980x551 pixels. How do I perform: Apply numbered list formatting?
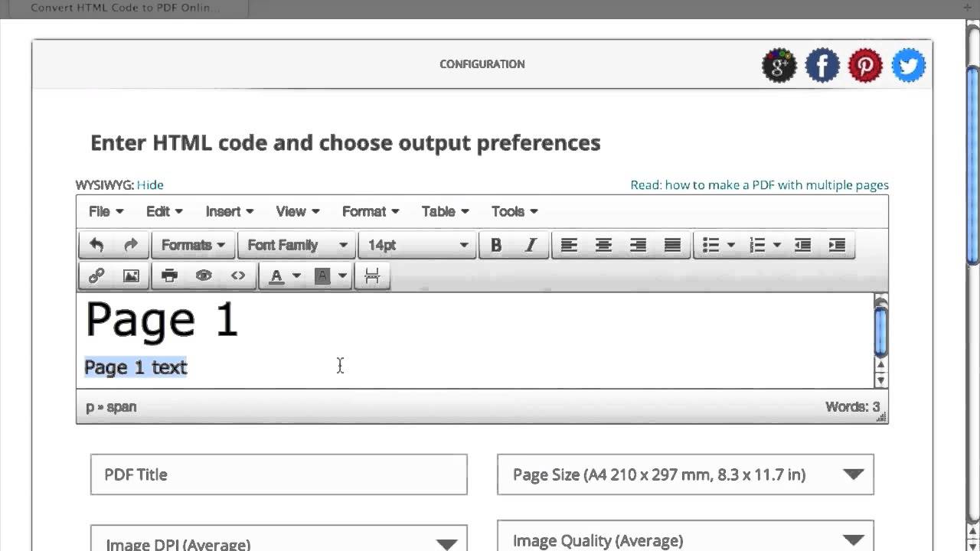pyautogui.click(x=757, y=245)
